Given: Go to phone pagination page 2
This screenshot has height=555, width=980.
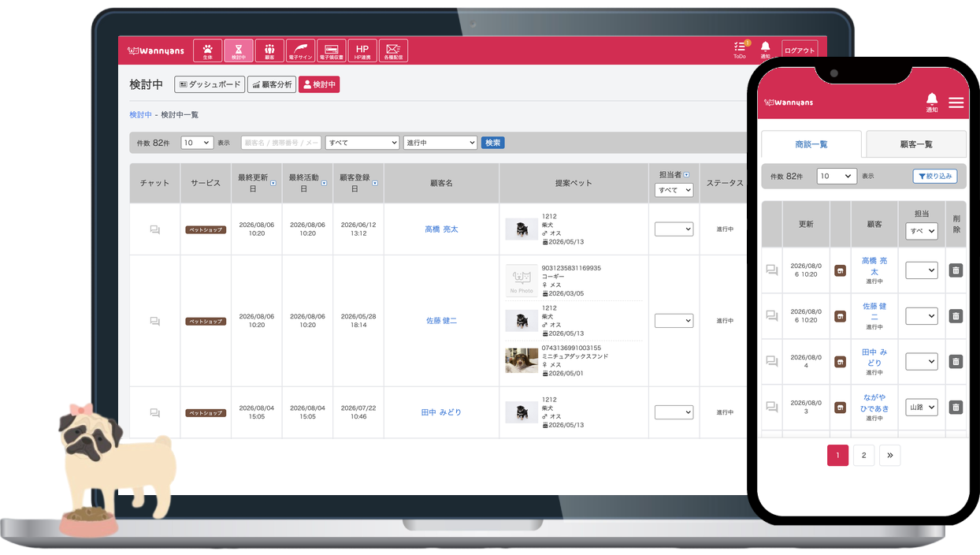Looking at the screenshot, I should pos(864,456).
